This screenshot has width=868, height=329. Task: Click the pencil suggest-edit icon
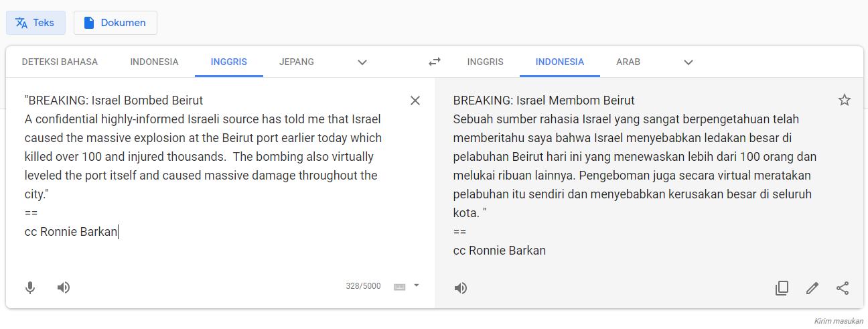pyautogui.click(x=812, y=288)
